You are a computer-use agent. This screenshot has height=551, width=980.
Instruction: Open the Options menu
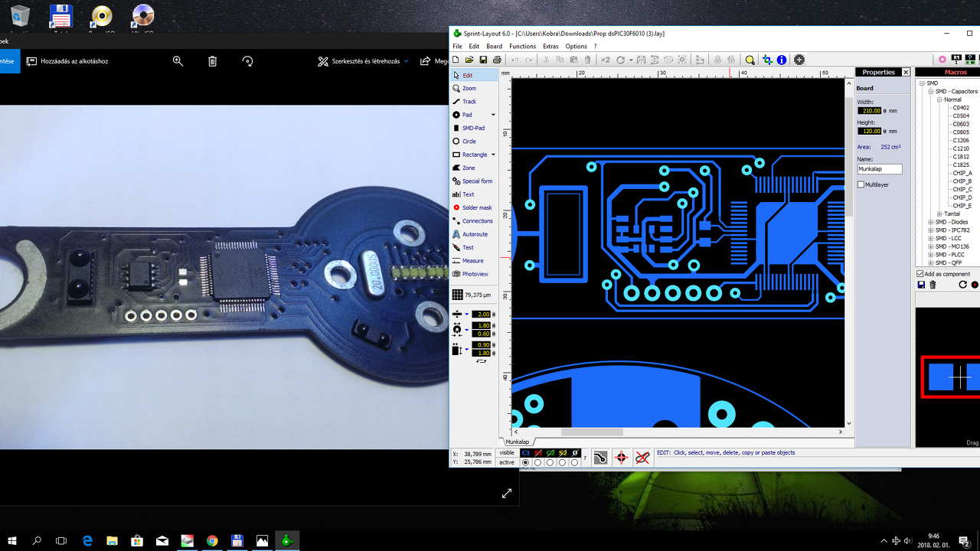click(577, 47)
